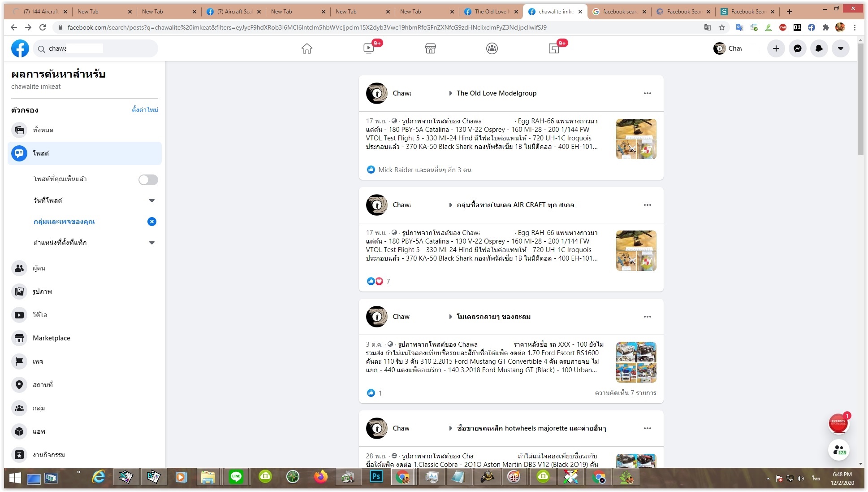Click the Facebook logo
The image size is (868, 492).
[x=20, y=48]
